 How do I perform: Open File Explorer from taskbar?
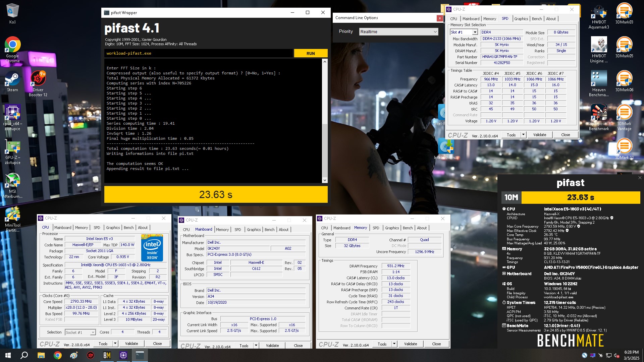41,355
